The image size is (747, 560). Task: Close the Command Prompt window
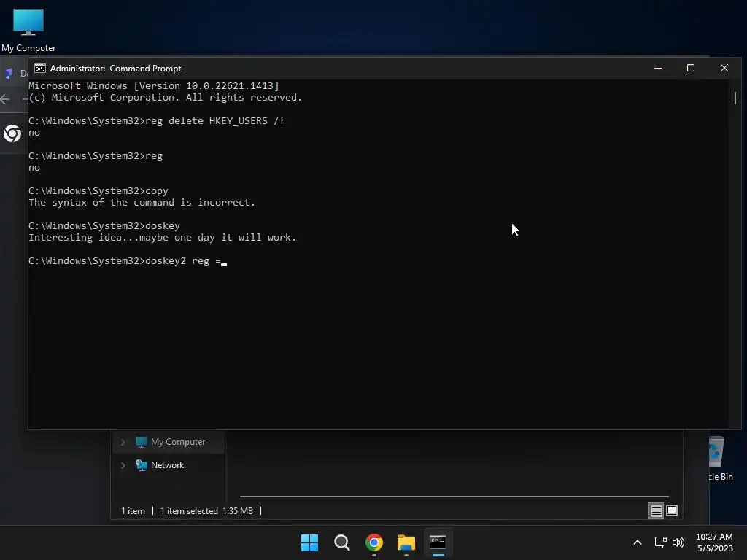[724, 68]
